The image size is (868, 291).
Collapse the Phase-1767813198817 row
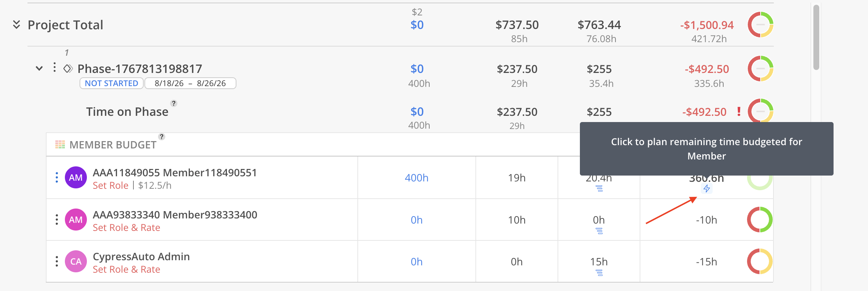(x=39, y=69)
